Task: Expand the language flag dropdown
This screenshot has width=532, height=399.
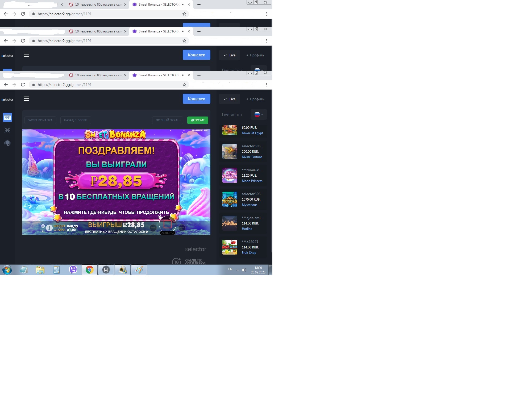Action: click(x=259, y=114)
